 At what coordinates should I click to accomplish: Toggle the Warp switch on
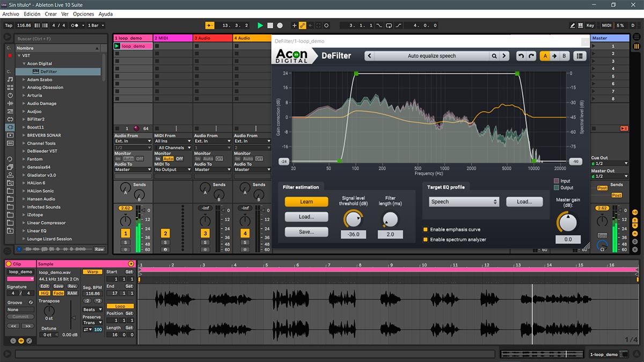[92, 272]
